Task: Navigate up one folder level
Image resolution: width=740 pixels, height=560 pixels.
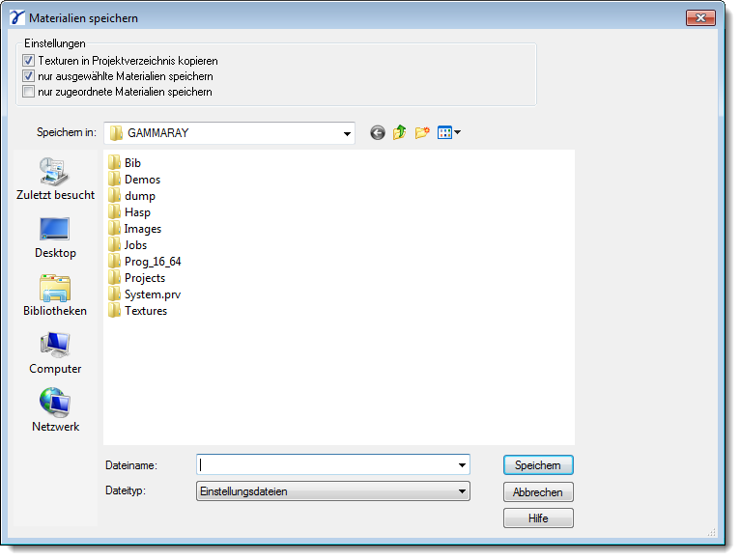Action: pos(400,132)
